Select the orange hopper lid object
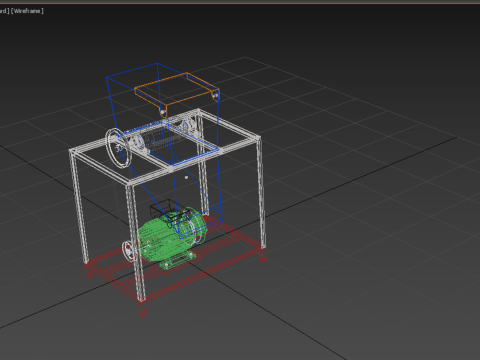This screenshot has height=360, width=480. pyautogui.click(x=177, y=94)
